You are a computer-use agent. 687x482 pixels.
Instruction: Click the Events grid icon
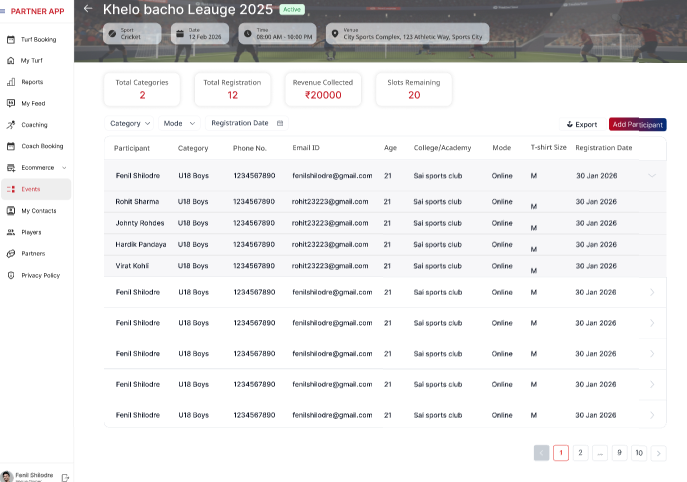click(11, 189)
